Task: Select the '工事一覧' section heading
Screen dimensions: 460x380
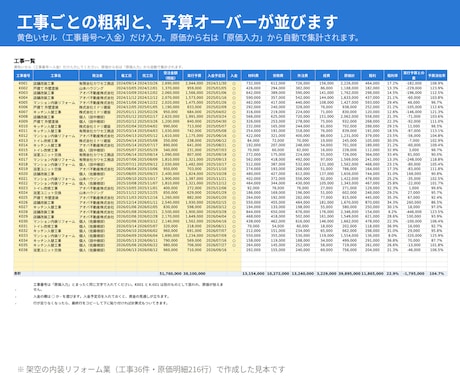Action: pos(24,61)
